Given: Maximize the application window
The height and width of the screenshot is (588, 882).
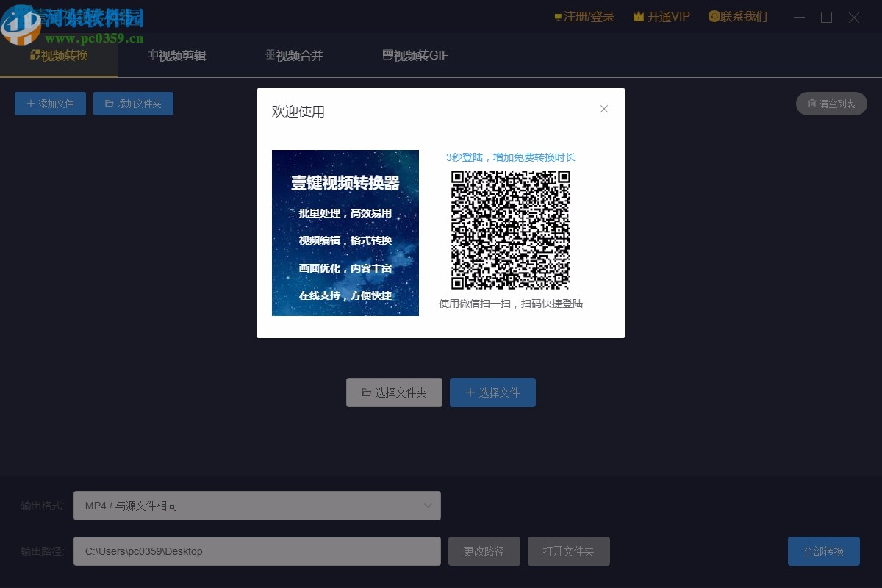Looking at the screenshot, I should [827, 17].
